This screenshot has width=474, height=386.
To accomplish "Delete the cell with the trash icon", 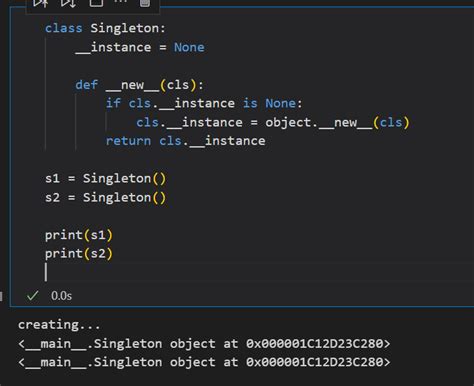I will point(145,3).
